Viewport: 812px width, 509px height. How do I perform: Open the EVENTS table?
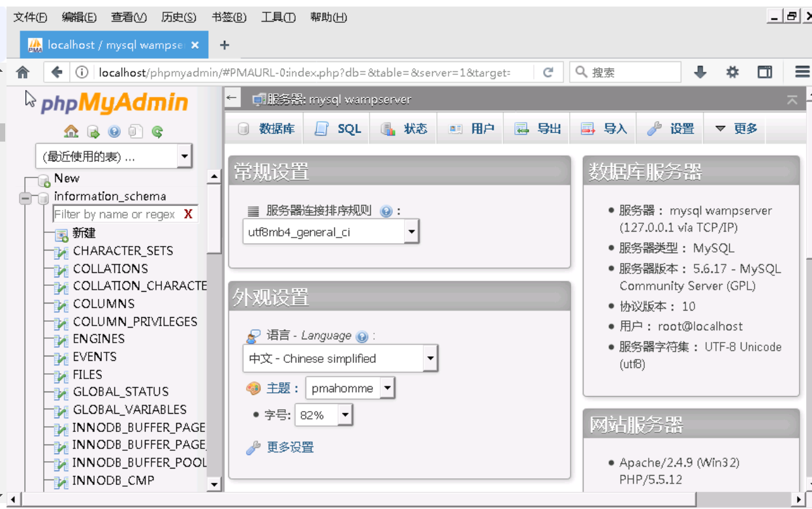(x=95, y=356)
